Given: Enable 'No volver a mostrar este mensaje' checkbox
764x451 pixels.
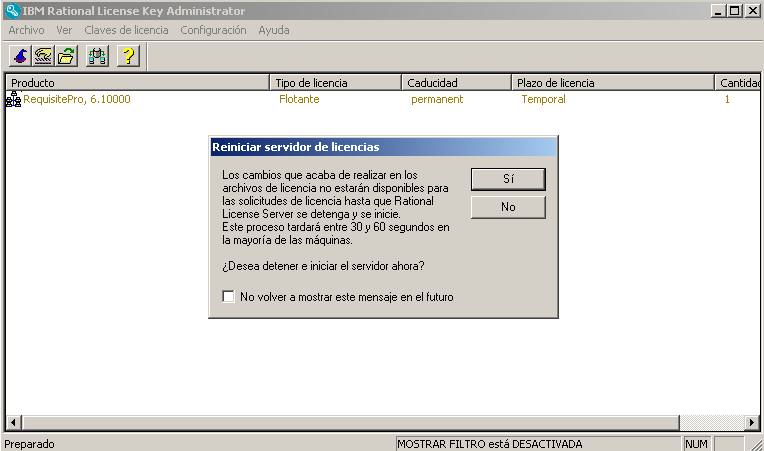Looking at the screenshot, I should point(228,296).
